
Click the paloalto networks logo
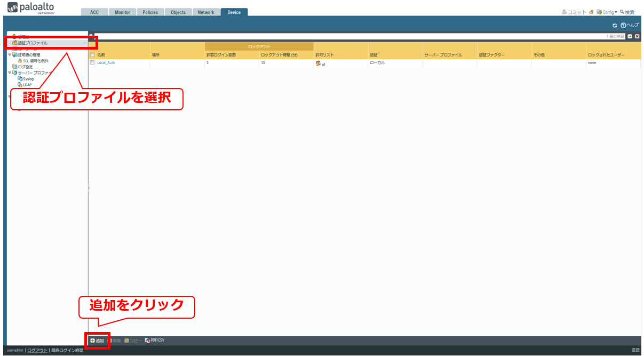point(31,8)
